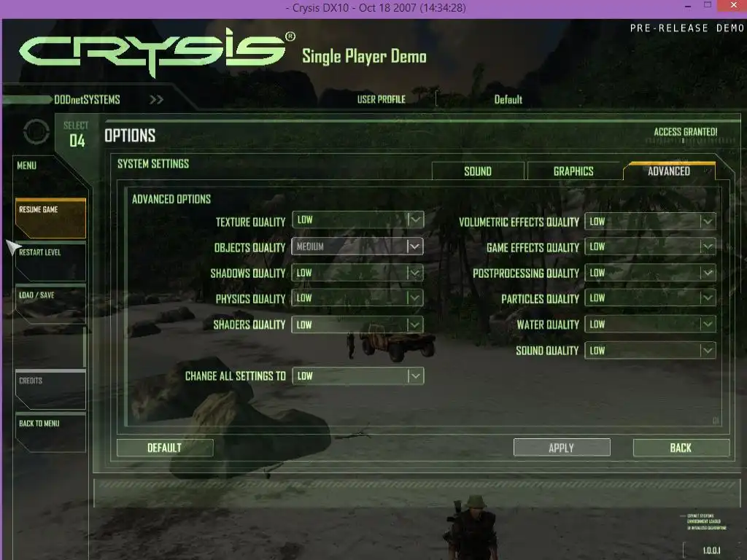The image size is (747, 560).
Task: Expand the Shadows Quality dropdown
Action: (x=357, y=273)
